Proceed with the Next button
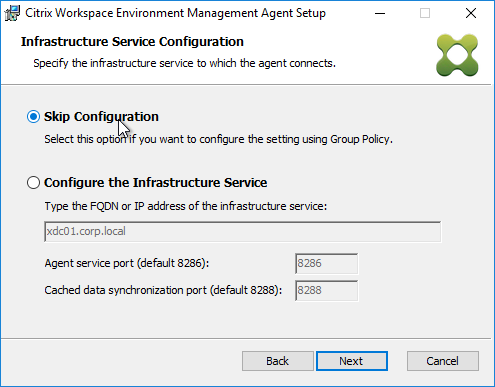 [x=352, y=361]
